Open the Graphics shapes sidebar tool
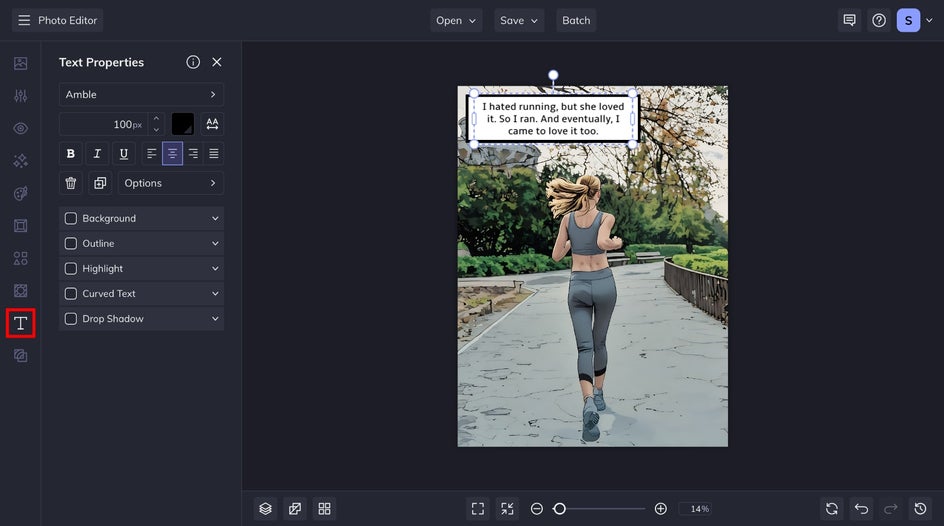The width and height of the screenshot is (944, 526). (x=20, y=258)
